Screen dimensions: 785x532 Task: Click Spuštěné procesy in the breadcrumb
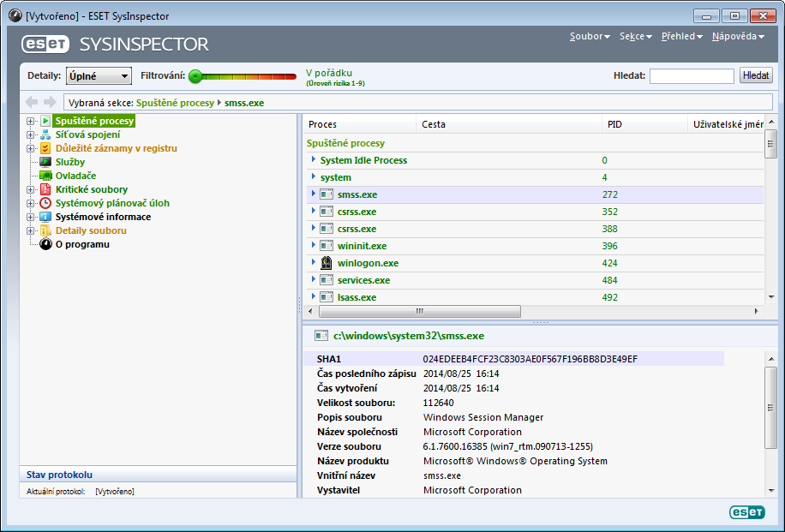click(175, 103)
